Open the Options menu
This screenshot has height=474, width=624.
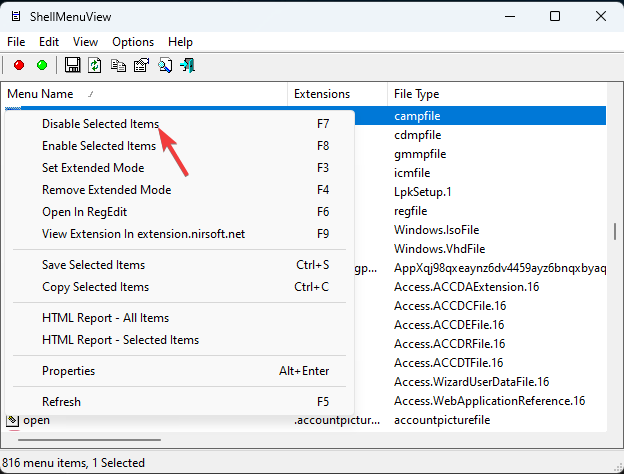(133, 42)
